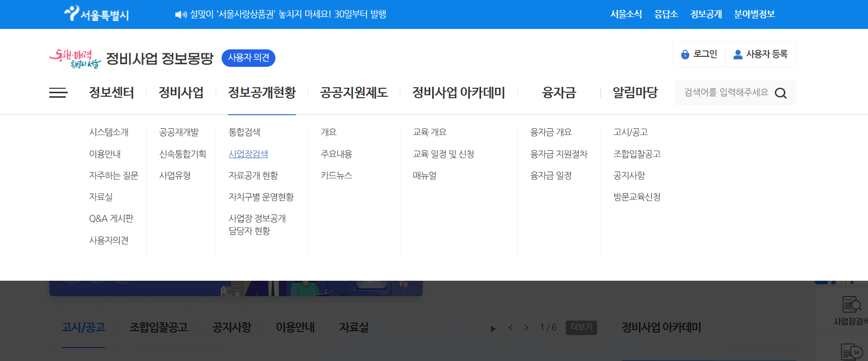This screenshot has width=868, height=361.
Task: Click the Seoul city logo
Action: pyautogui.click(x=97, y=14)
